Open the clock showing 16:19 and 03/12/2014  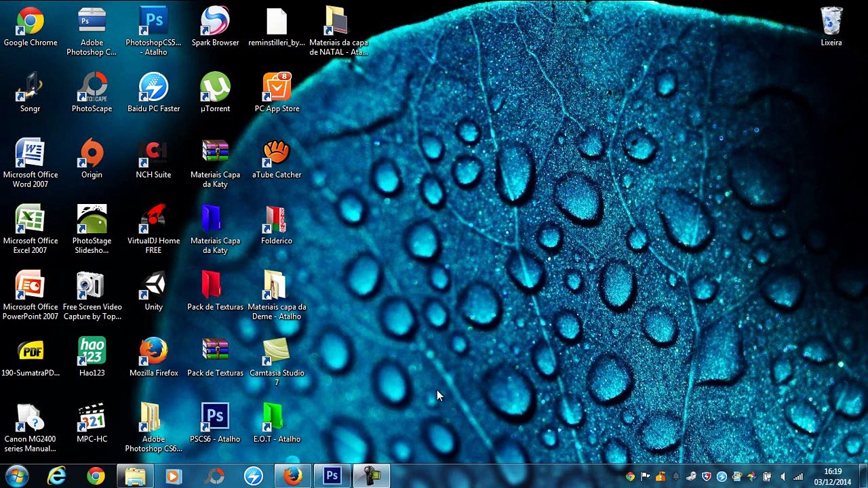click(x=833, y=476)
